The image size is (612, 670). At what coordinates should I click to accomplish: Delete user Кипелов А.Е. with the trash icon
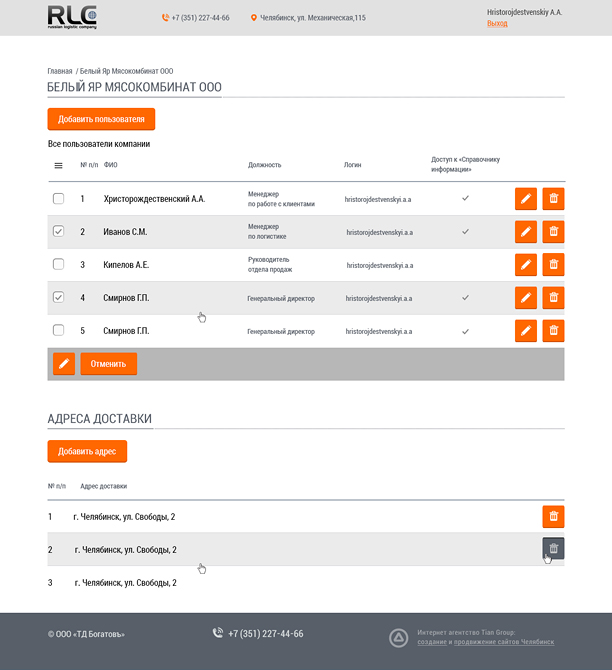553,264
